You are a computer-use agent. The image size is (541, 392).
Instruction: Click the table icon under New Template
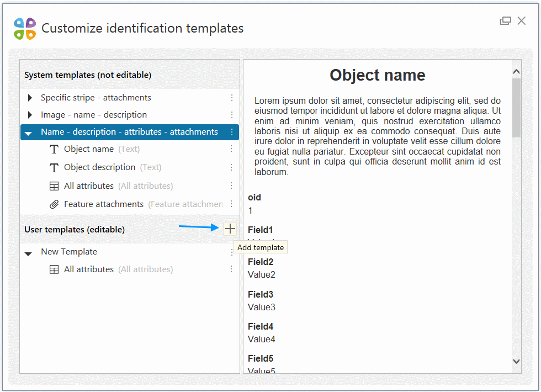click(54, 269)
